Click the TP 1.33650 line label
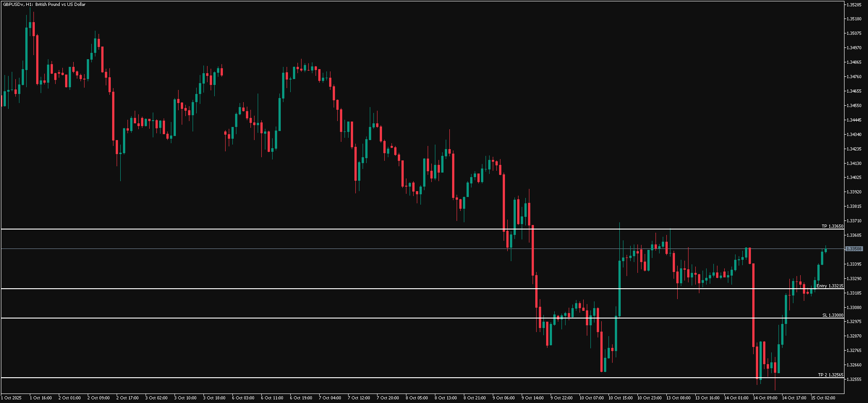Image resolution: width=868 pixels, height=403 pixels. (832, 226)
